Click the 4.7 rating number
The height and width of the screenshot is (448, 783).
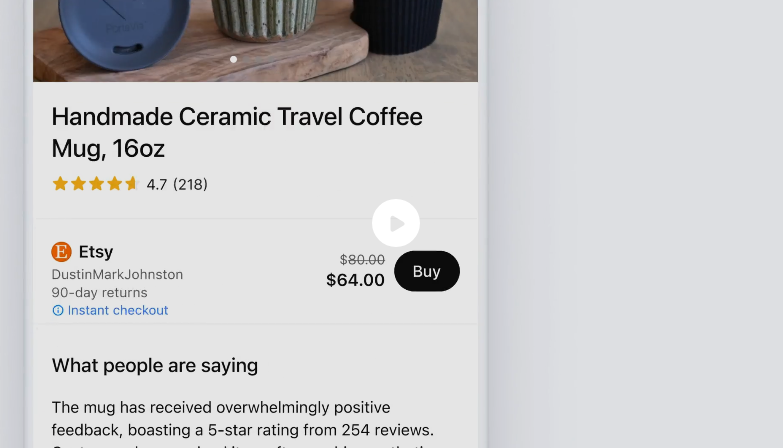[x=157, y=184]
